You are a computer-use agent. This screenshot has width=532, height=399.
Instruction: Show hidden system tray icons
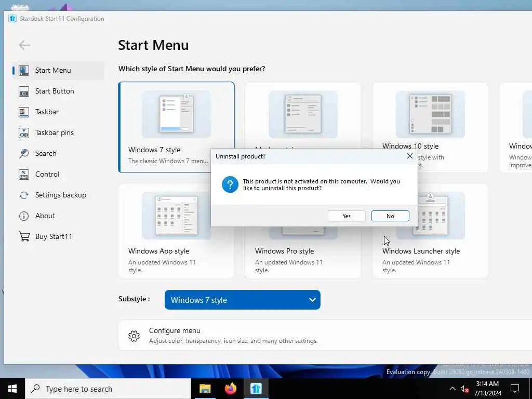pos(453,389)
